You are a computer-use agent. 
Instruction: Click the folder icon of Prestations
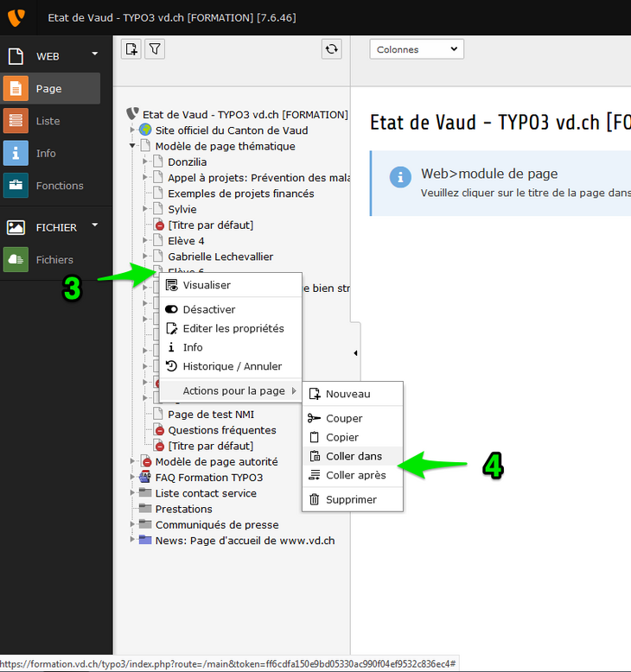[x=145, y=508]
